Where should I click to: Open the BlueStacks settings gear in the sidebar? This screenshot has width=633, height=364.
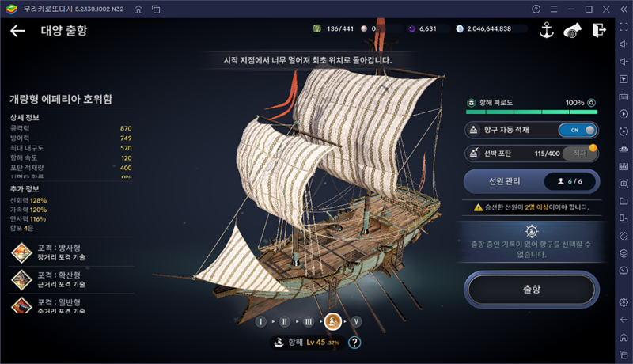click(x=624, y=302)
